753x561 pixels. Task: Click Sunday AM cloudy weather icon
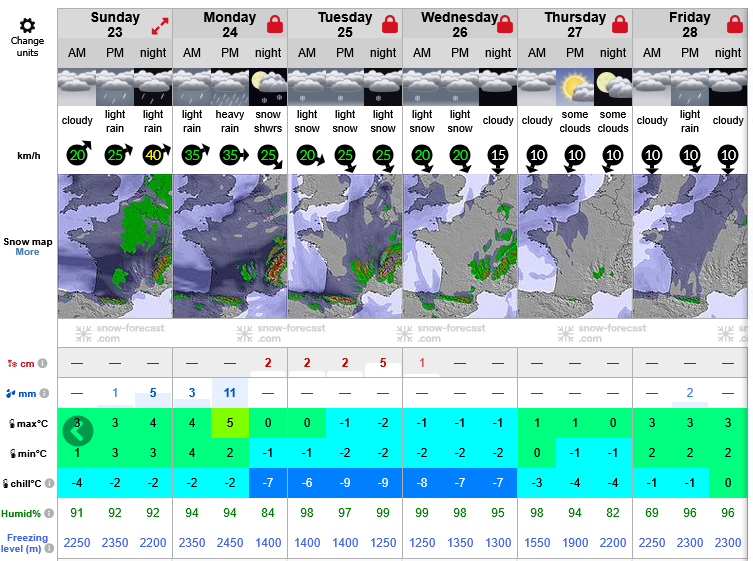77,87
